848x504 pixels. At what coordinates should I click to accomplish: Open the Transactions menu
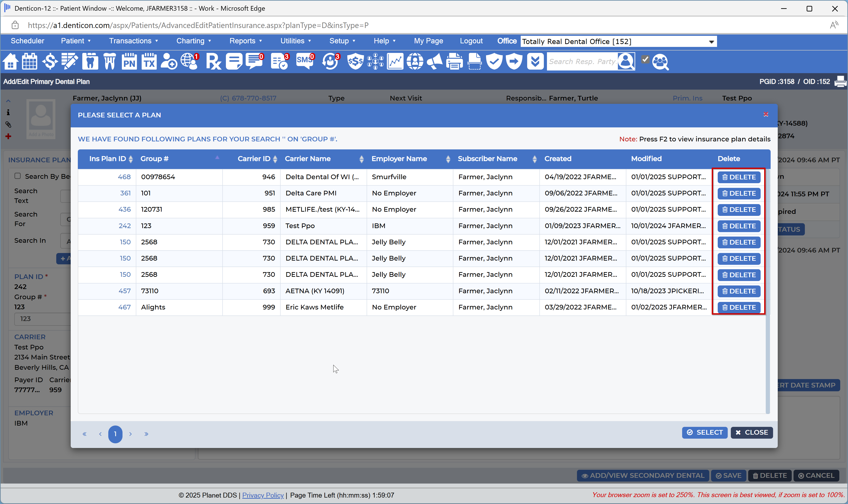(133, 41)
